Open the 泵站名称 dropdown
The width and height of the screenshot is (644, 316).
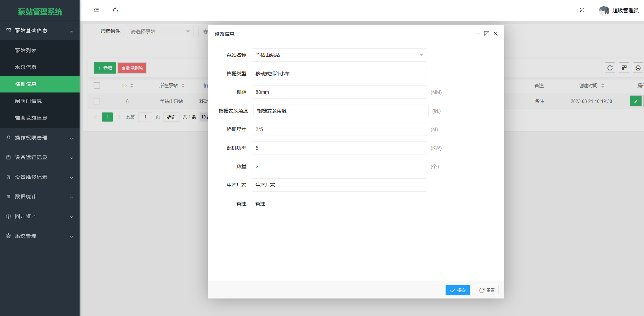point(339,55)
